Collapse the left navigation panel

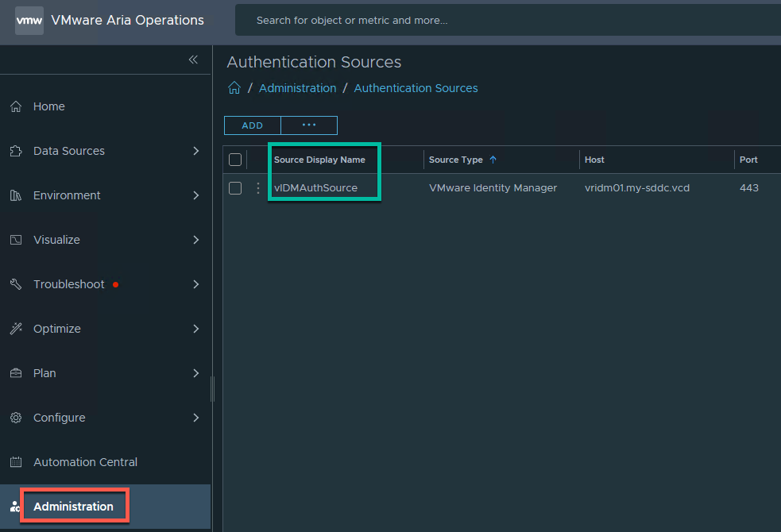click(193, 59)
